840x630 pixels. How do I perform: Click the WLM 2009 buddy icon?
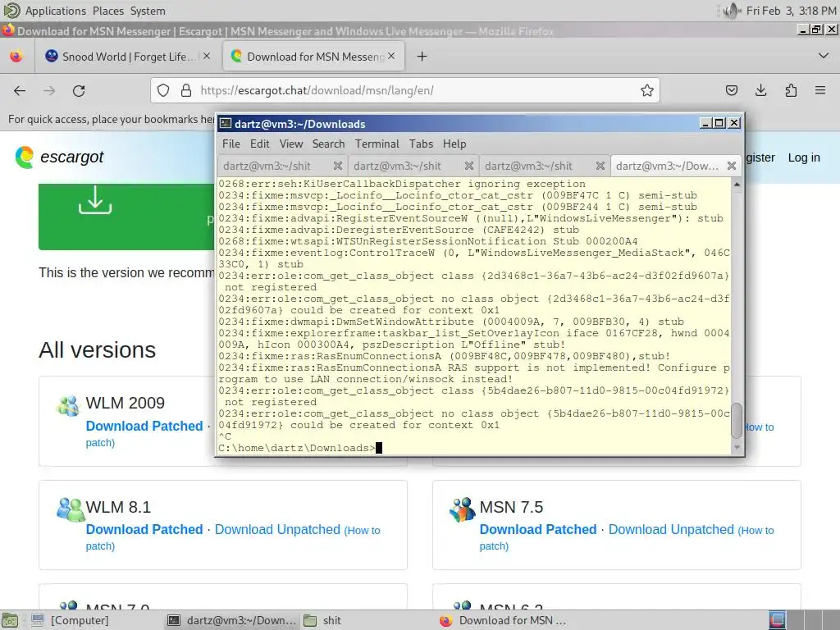[68, 406]
